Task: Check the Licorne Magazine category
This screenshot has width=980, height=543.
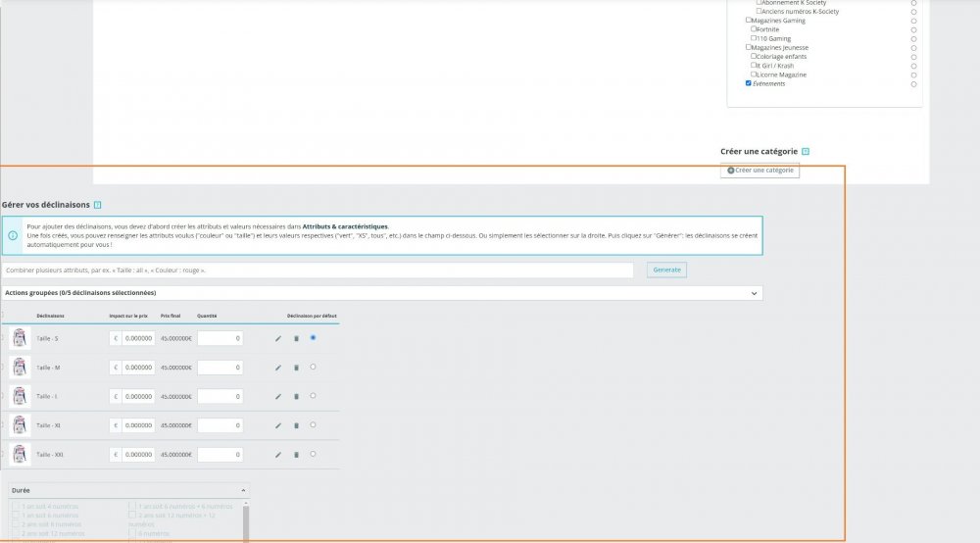Action: (754, 74)
